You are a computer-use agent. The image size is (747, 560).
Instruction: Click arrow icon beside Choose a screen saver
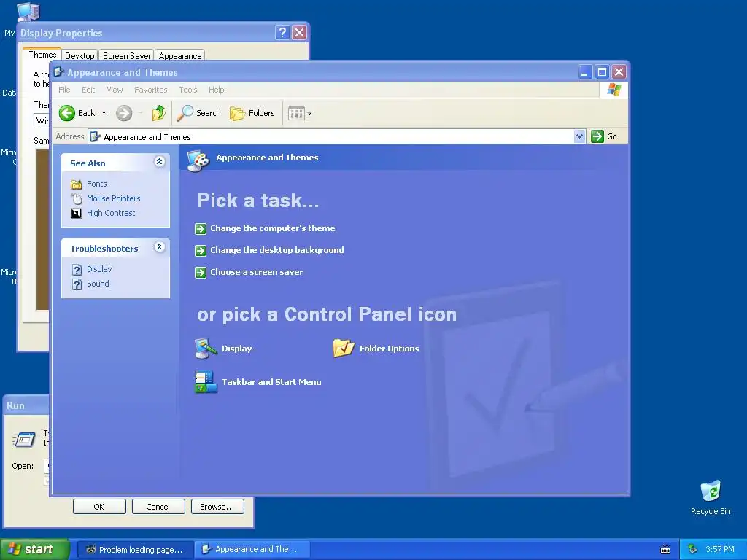click(201, 273)
